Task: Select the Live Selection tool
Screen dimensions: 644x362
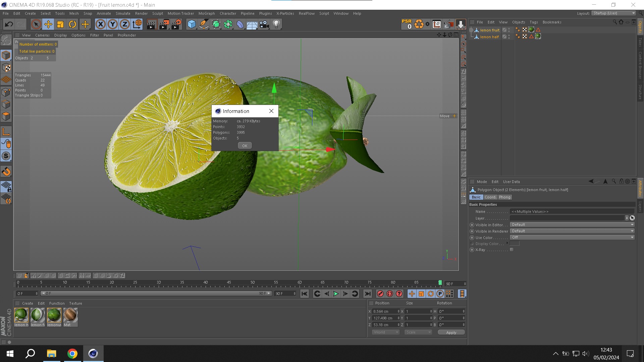Action: tap(36, 24)
